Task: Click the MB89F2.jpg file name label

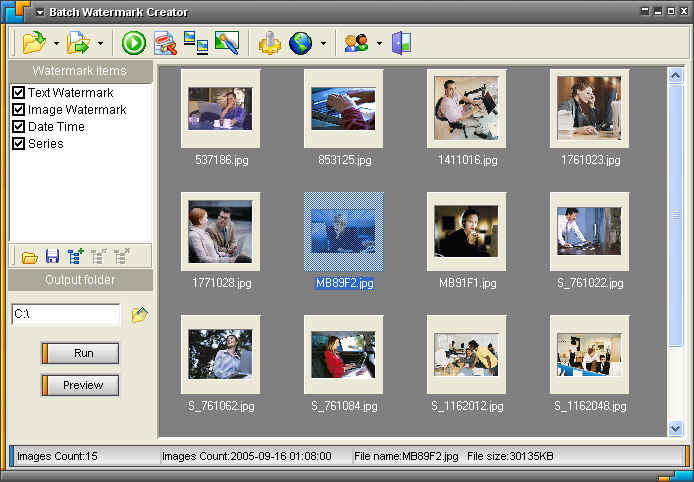Action: coord(345,283)
